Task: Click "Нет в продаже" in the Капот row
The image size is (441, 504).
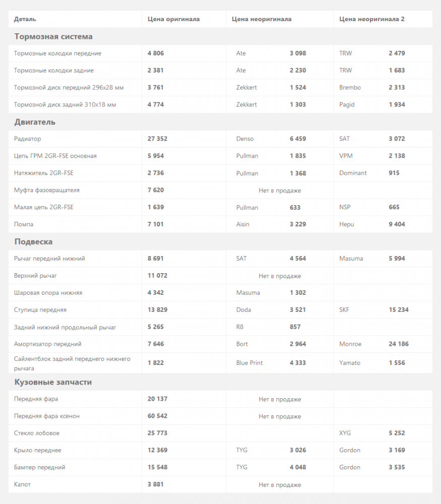Action: pos(280,485)
